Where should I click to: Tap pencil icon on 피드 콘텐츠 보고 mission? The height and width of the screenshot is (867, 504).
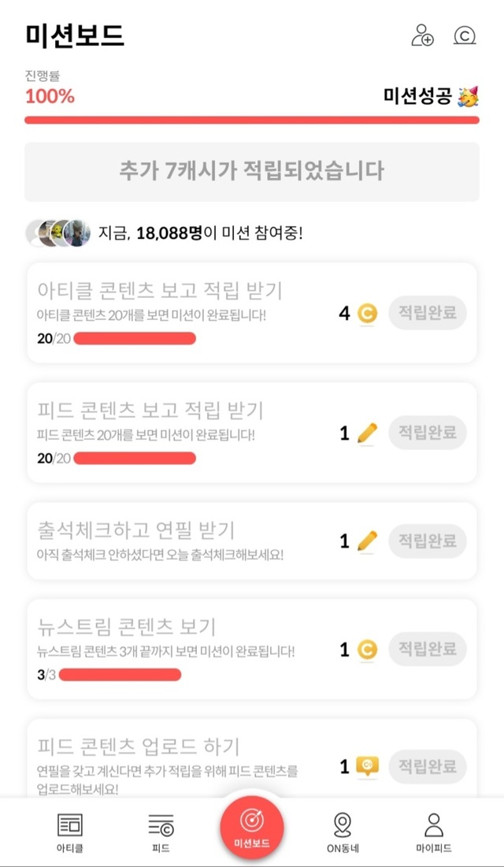coord(367,433)
